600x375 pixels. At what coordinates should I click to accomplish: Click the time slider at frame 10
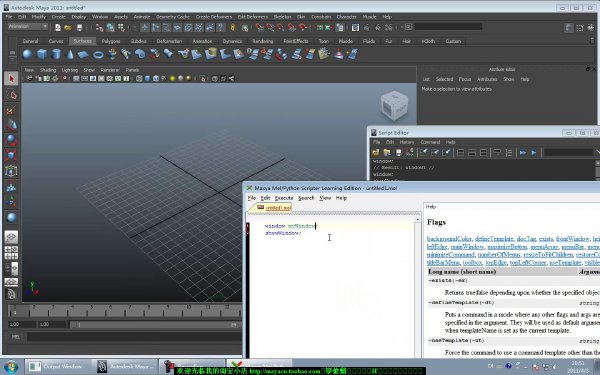(x=189, y=310)
